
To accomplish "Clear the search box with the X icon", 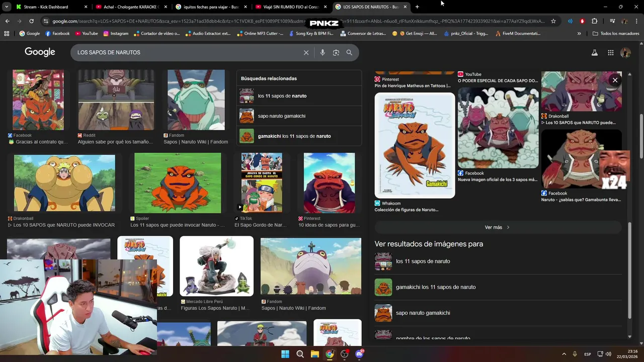I will pos(306,52).
